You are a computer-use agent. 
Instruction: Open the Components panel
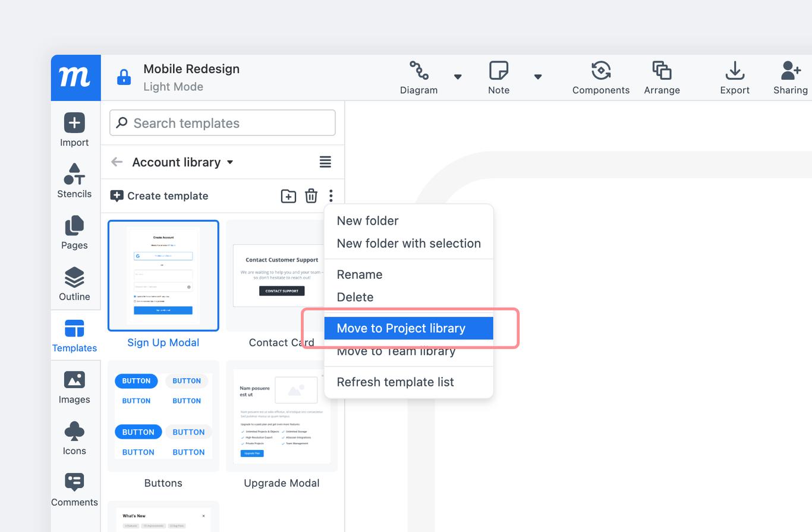tap(601, 78)
